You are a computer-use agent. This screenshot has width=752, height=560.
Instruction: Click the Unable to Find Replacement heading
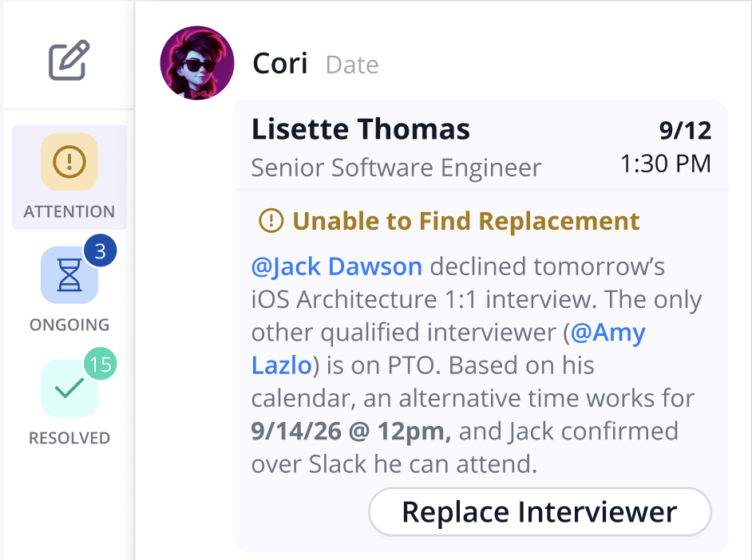pos(466,220)
